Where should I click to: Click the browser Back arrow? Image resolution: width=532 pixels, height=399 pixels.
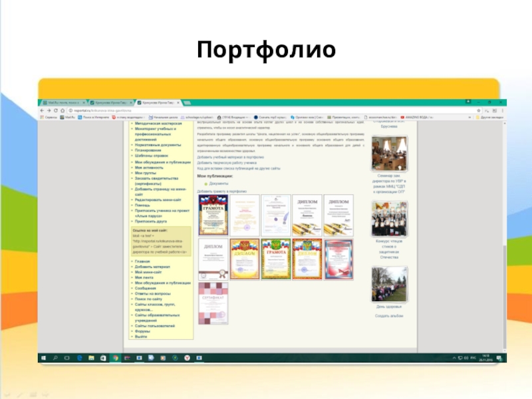[41, 110]
